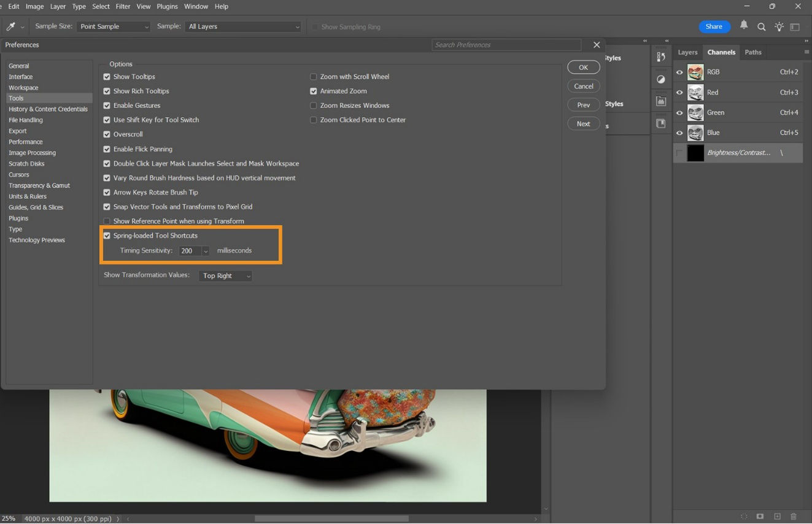Open the Sample Size dropdown showing Point Sample

[x=114, y=26]
